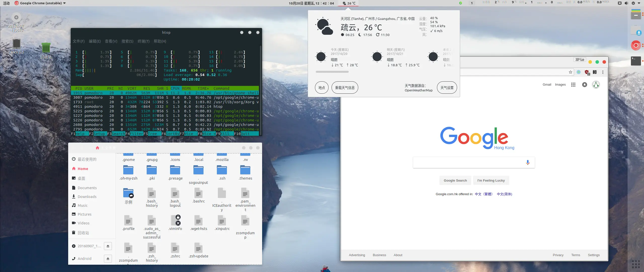Bookmark page with star icon
This screenshot has height=272, width=644.
tap(571, 72)
